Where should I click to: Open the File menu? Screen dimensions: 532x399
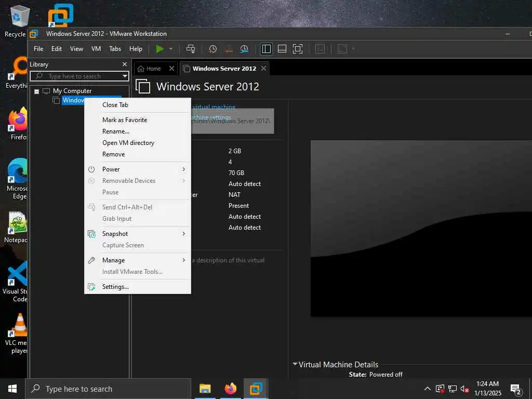(x=38, y=49)
